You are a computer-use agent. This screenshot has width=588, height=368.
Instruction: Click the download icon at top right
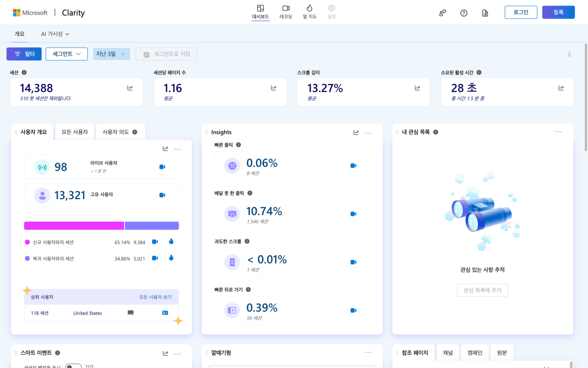click(569, 54)
